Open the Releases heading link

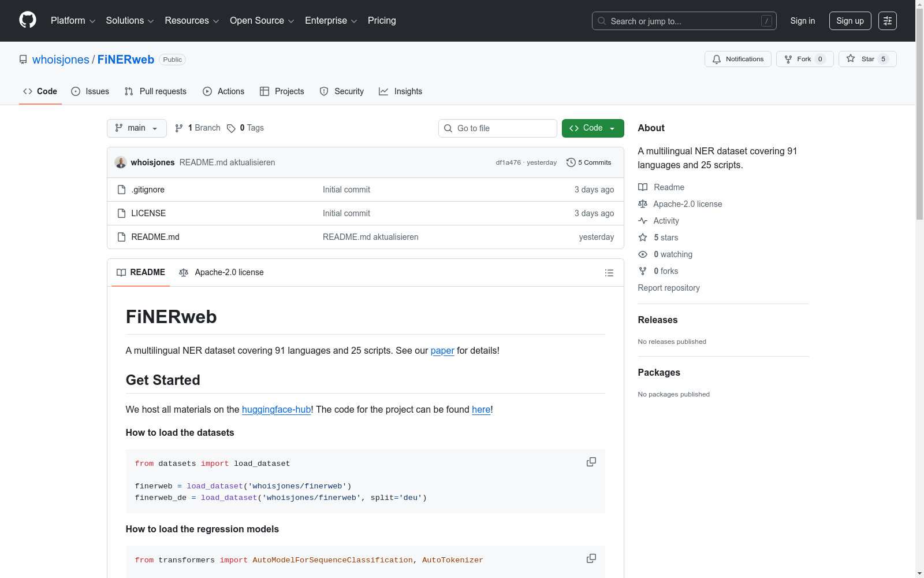(x=658, y=320)
